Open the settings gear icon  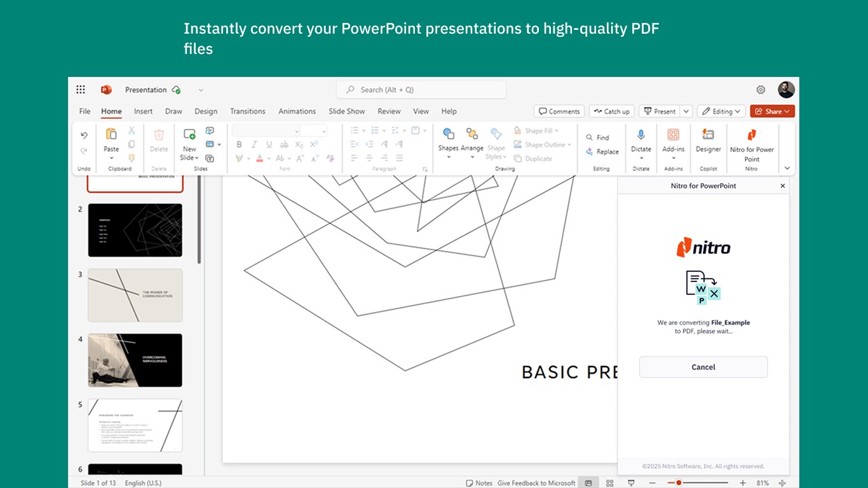[761, 90]
